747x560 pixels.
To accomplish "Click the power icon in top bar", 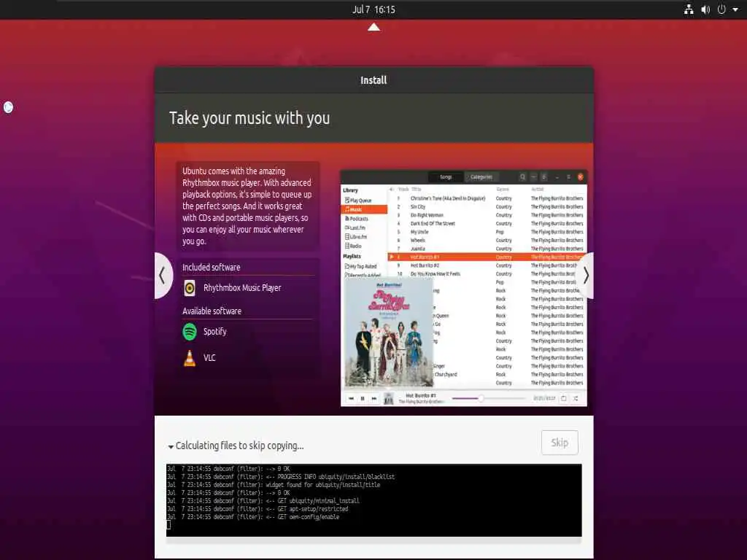I will [721, 9].
